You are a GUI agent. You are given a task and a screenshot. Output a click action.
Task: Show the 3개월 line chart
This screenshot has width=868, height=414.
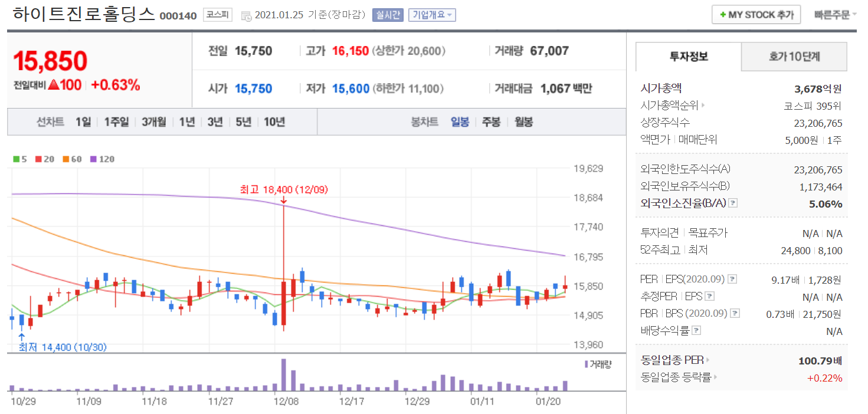tap(153, 122)
